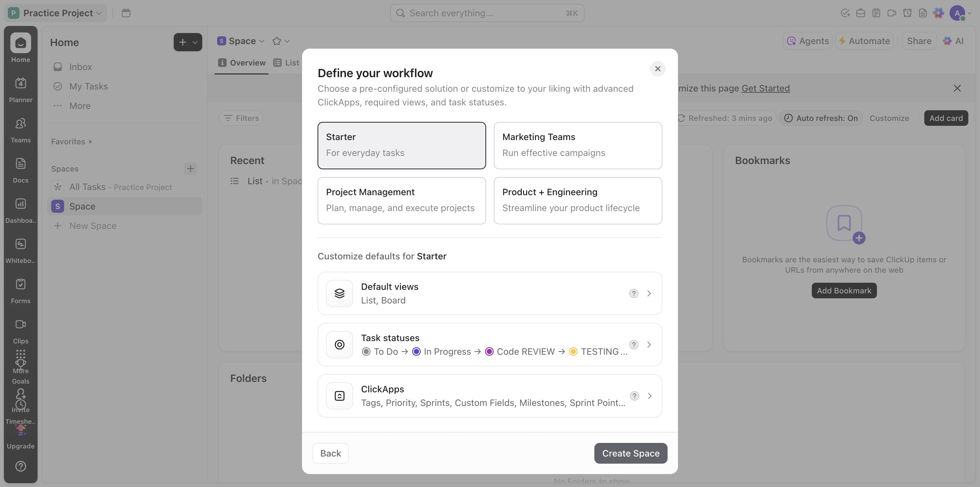
Task: Open All Tasks - Practice Project
Action: (x=125, y=187)
